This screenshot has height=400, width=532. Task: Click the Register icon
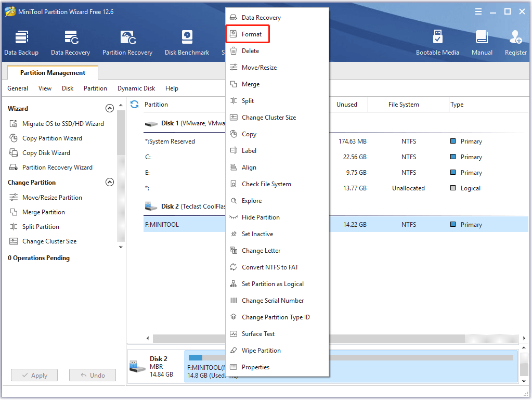click(516, 43)
